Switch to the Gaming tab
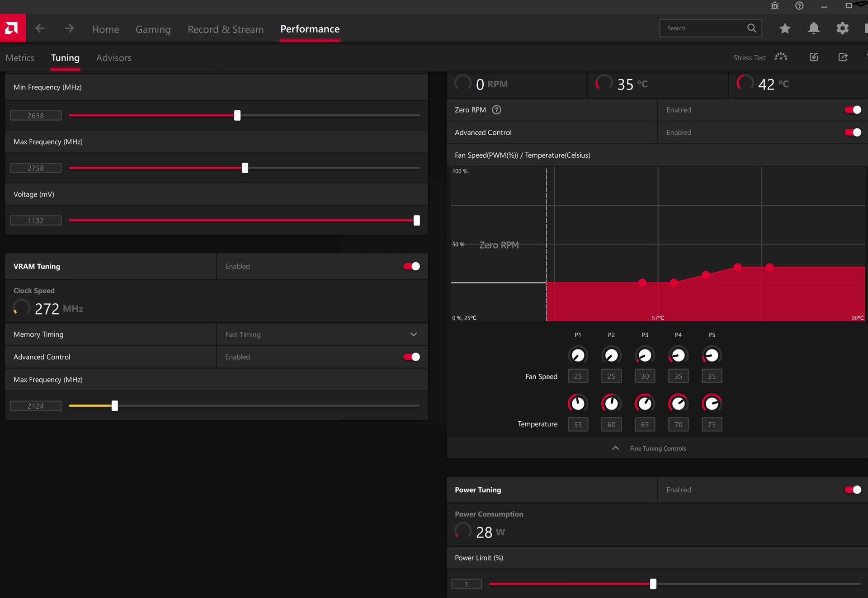868x598 pixels. tap(153, 29)
